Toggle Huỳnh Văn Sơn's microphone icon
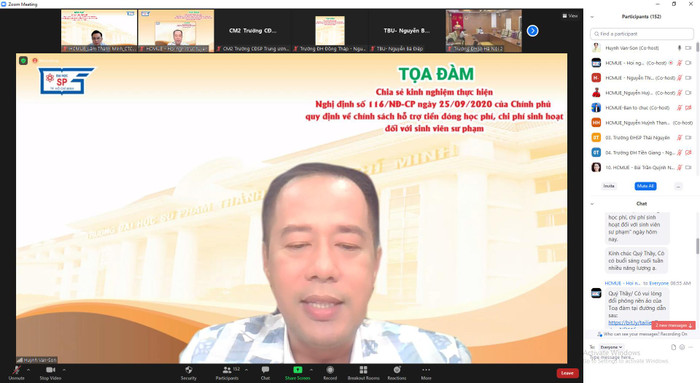The width and height of the screenshot is (700, 383). pos(679,48)
